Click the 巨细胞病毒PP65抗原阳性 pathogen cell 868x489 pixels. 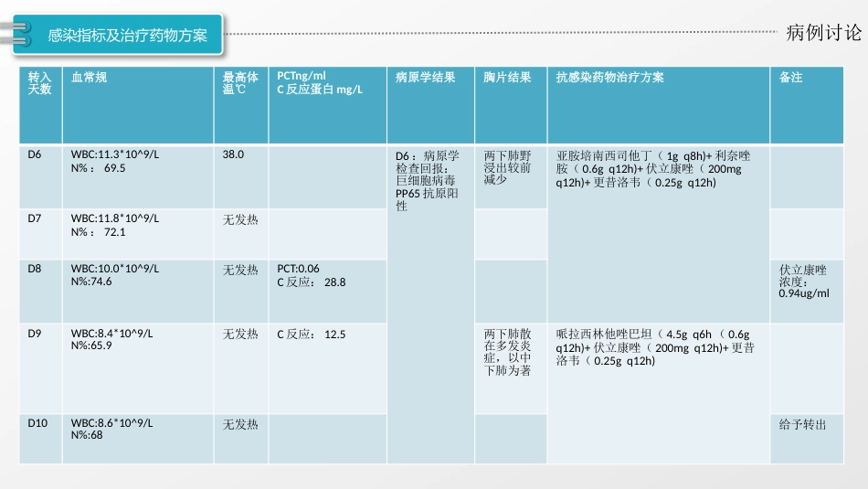pyautogui.click(x=430, y=304)
